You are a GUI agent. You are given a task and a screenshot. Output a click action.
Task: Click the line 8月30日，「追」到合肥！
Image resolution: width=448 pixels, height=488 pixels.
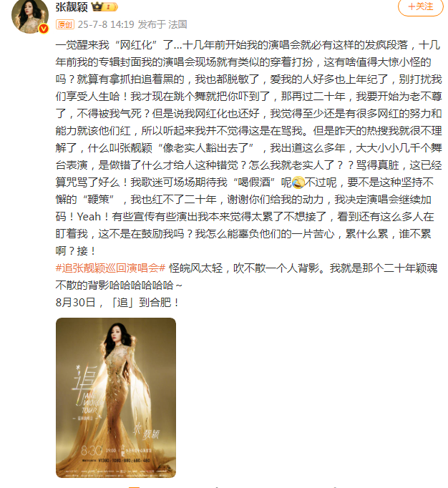tap(117, 302)
